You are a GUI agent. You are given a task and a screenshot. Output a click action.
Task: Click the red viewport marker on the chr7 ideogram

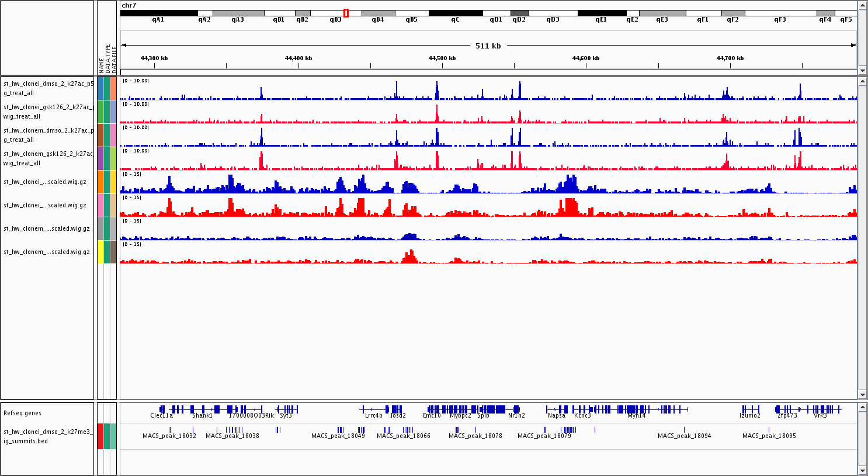[x=346, y=13]
